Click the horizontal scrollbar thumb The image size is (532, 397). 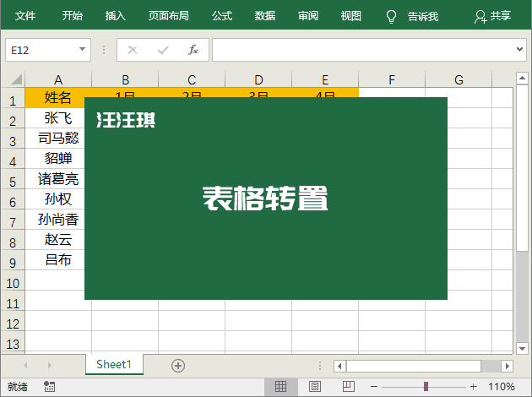click(x=414, y=366)
